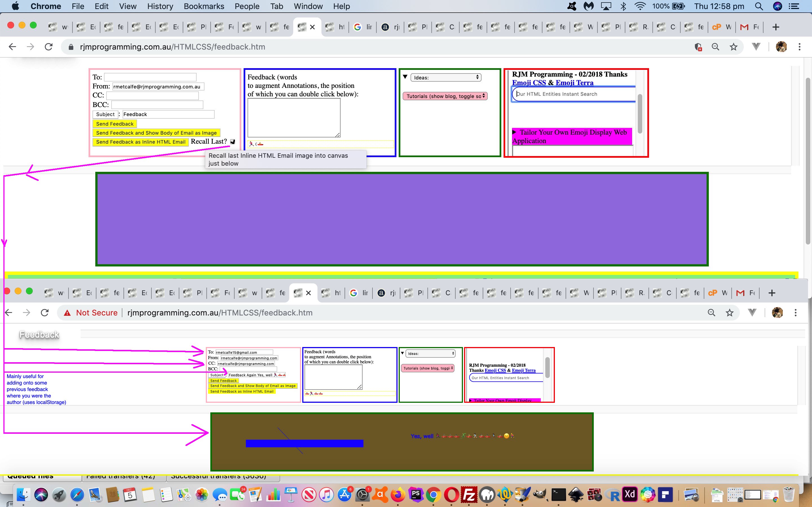Viewport: 812px width, 507px height.
Task: Open the pink Tutorials dropdown
Action: (x=445, y=96)
